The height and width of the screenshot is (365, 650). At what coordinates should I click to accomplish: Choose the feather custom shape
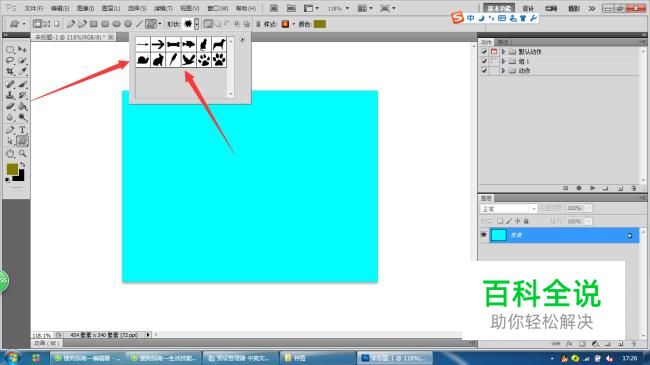click(x=173, y=60)
